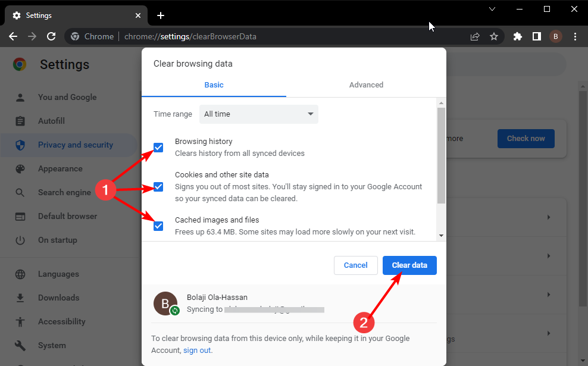
Task: Select the Basic tab
Action: tap(214, 85)
